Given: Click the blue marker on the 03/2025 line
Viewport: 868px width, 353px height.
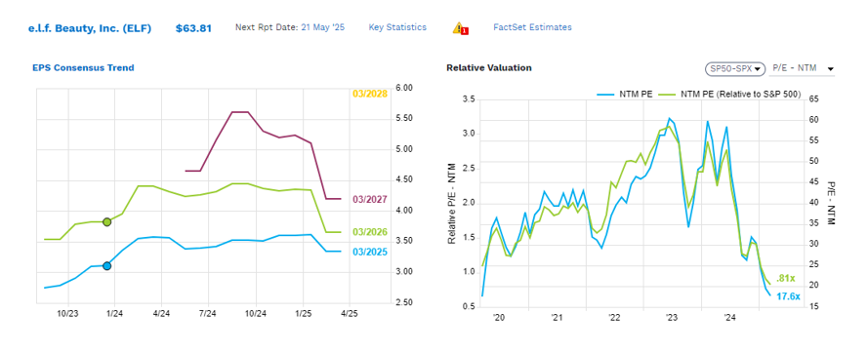Looking at the screenshot, I should click(106, 265).
